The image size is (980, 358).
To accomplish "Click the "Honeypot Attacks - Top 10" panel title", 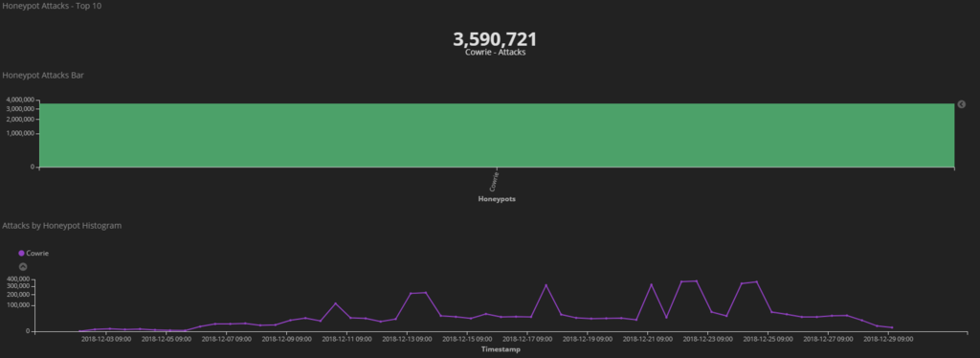I will [x=52, y=6].
